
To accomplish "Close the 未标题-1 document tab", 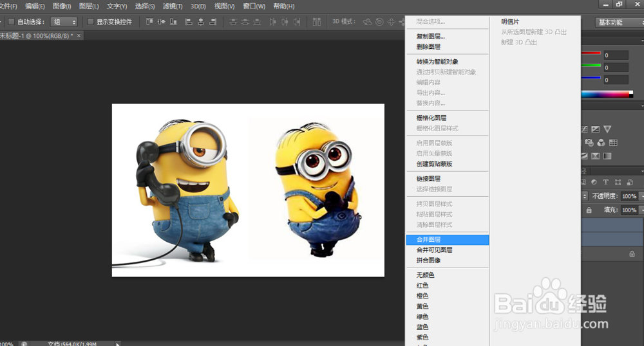I will tap(79, 35).
